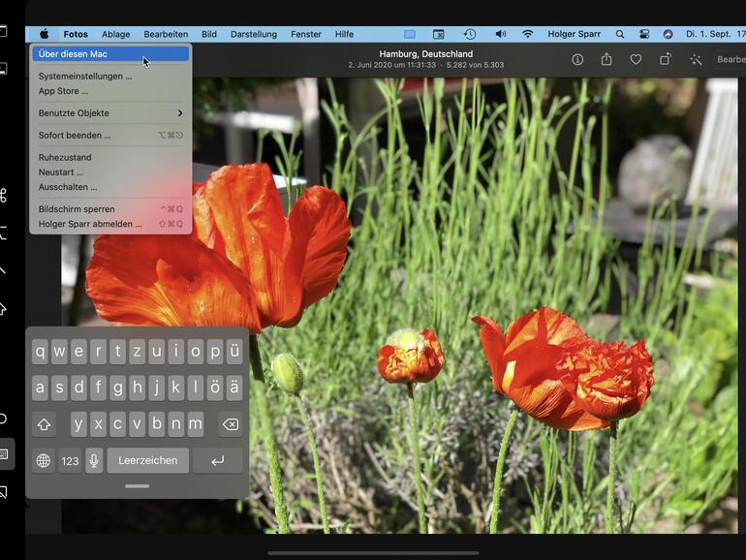Tap the m key on the keyboard
746x560 pixels.
(195, 424)
